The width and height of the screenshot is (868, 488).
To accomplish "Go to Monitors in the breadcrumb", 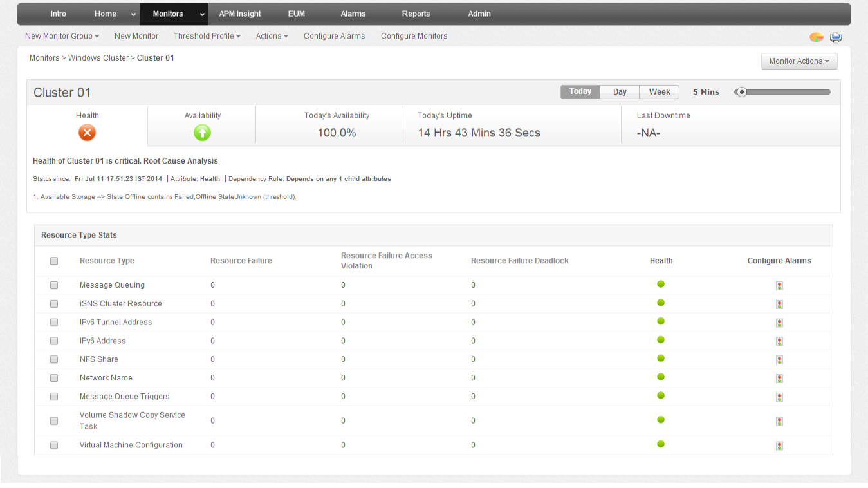I will pyautogui.click(x=44, y=58).
